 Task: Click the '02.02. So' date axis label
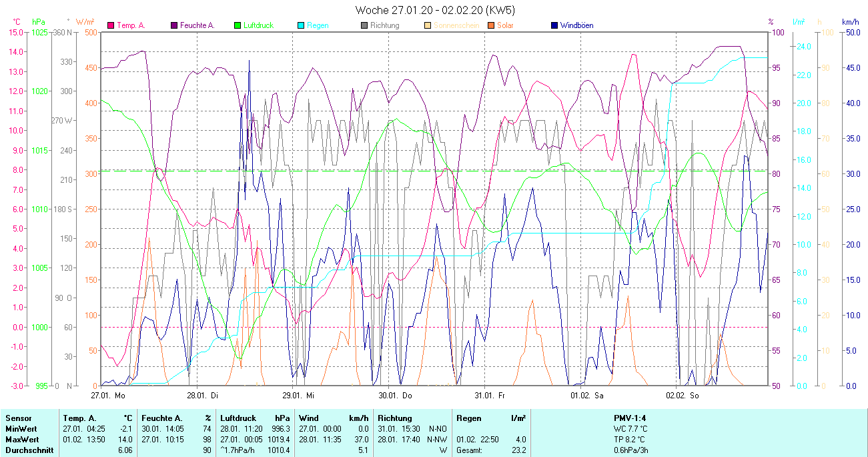(x=683, y=395)
